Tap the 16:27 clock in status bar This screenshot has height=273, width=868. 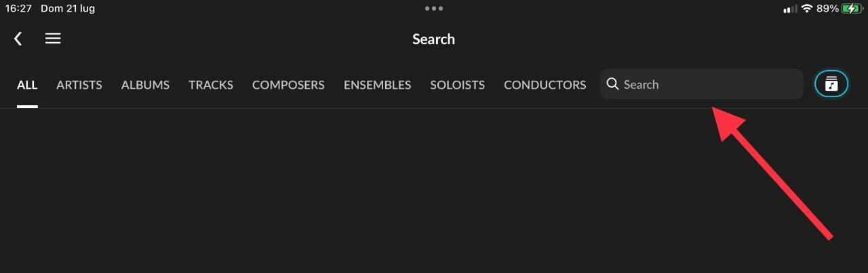click(x=19, y=9)
